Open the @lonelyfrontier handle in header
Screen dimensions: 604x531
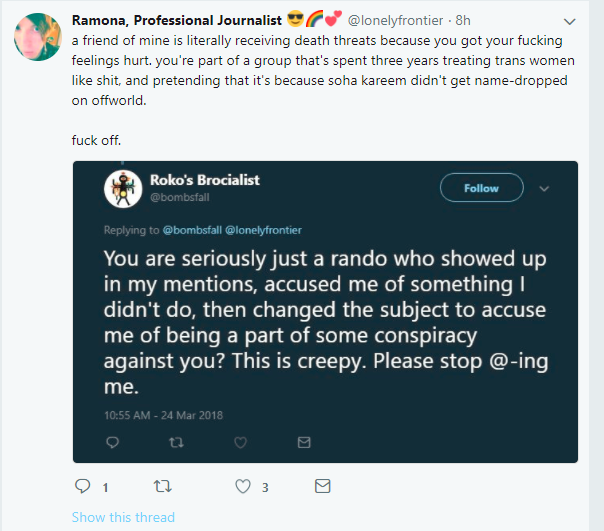pyautogui.click(x=395, y=20)
